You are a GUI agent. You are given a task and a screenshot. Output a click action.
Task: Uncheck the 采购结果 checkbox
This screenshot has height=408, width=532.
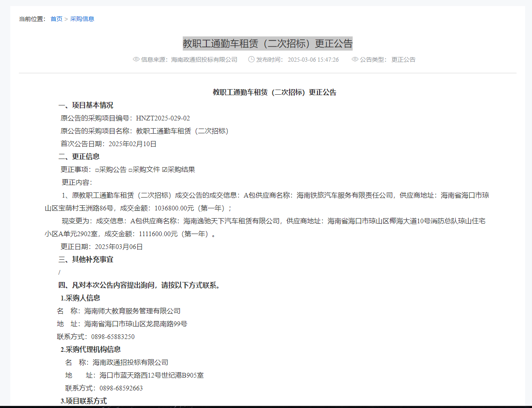point(164,170)
